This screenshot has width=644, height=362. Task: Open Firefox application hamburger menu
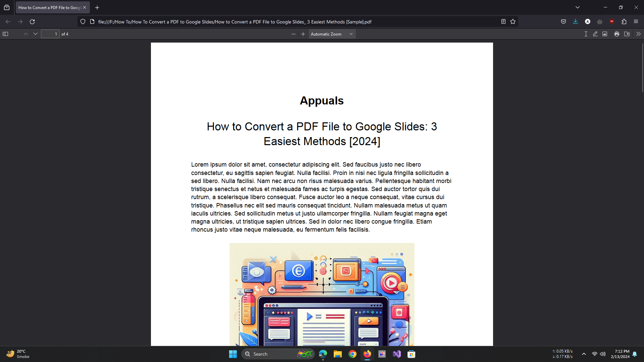[x=636, y=21]
